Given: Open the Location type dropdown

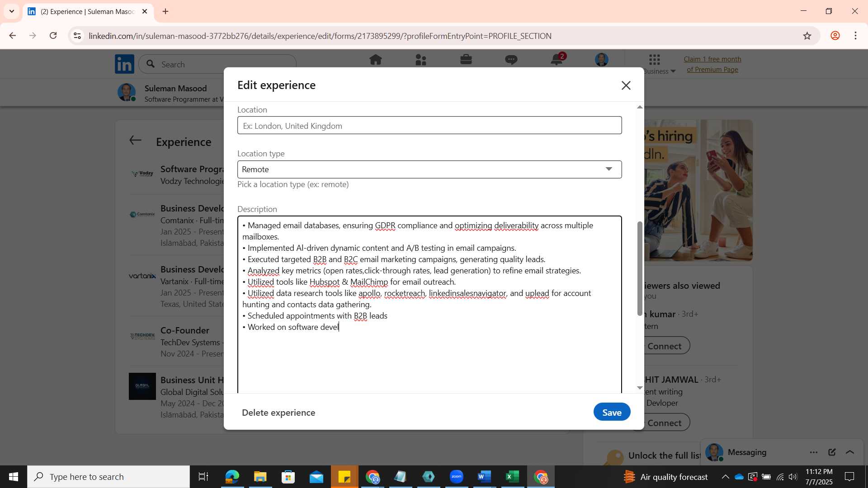Looking at the screenshot, I should click(x=429, y=169).
